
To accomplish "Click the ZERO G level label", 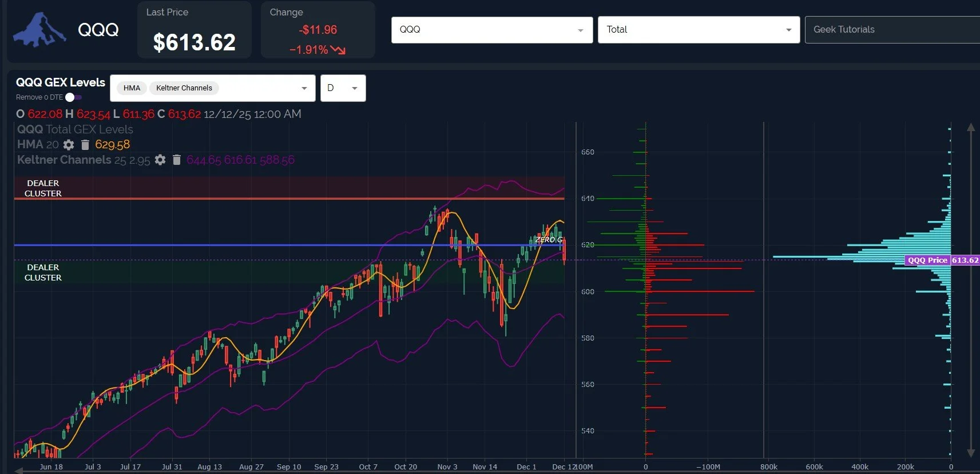I will coord(549,239).
